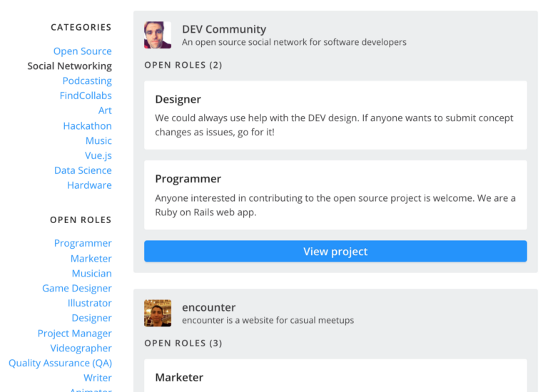Click the View project button

tap(335, 252)
